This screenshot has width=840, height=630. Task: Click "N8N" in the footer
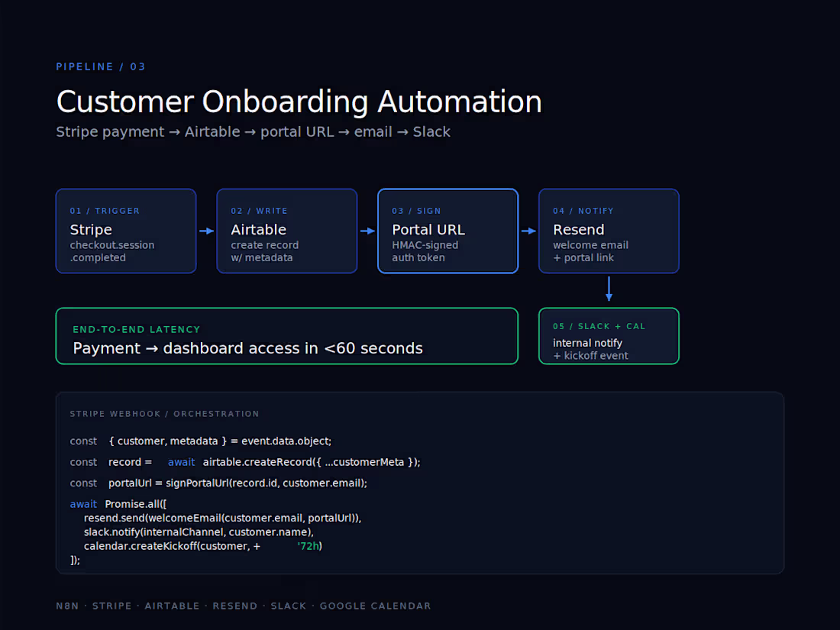pos(67,606)
